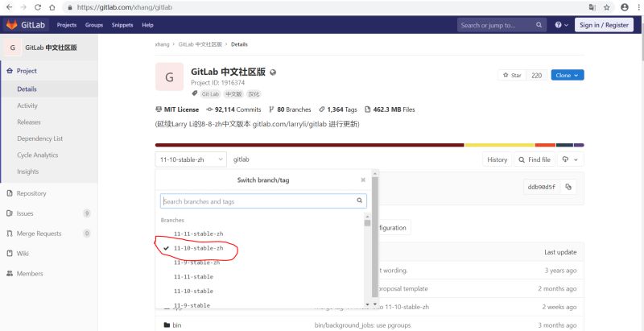
Task: Click search icon in branch search box
Action: coord(359,201)
